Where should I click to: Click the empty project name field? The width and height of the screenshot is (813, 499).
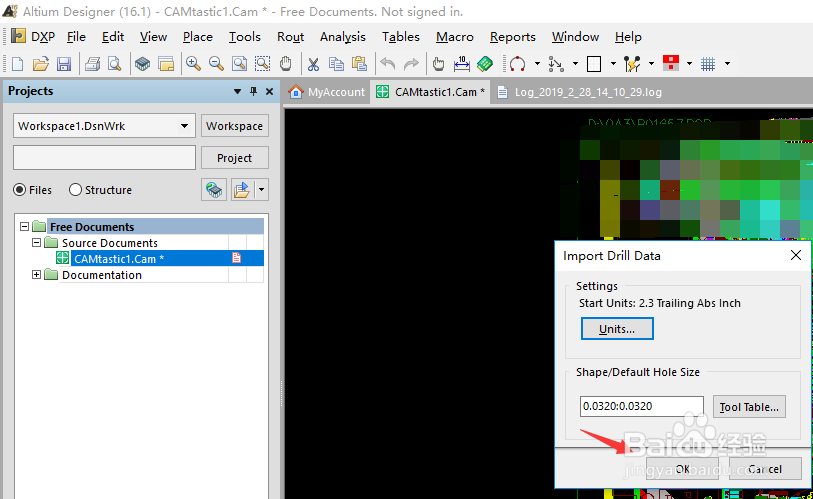104,158
